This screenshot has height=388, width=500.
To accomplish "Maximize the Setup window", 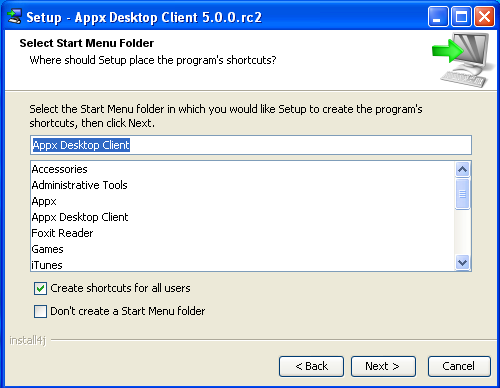I will click(x=461, y=16).
